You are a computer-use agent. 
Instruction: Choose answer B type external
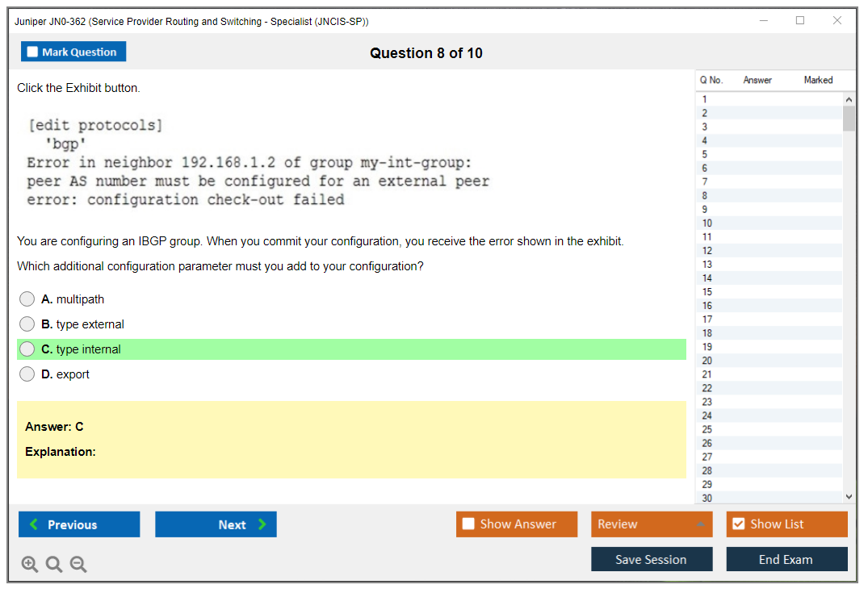coord(27,324)
